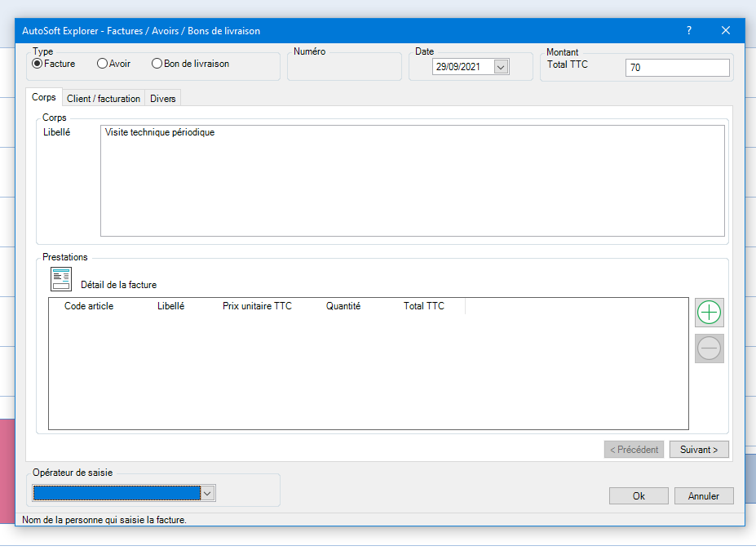The height and width of the screenshot is (555, 756).
Task: Click the "Quantité" column header
Action: point(343,306)
